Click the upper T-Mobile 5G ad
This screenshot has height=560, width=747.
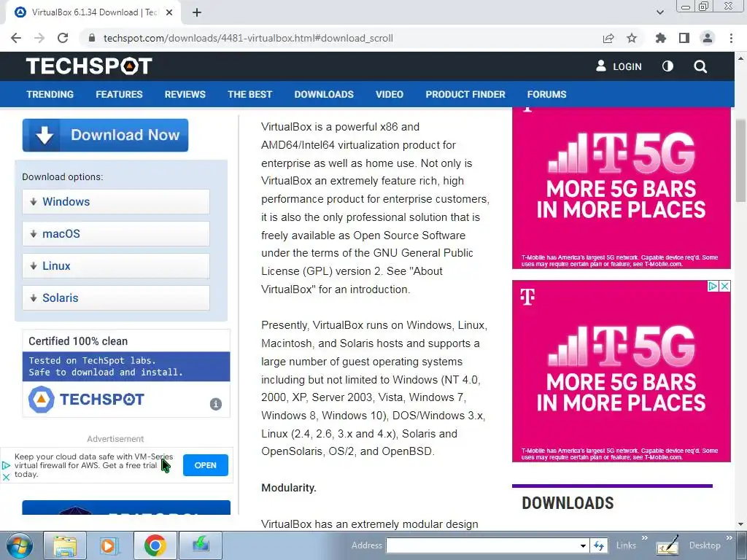(622, 188)
